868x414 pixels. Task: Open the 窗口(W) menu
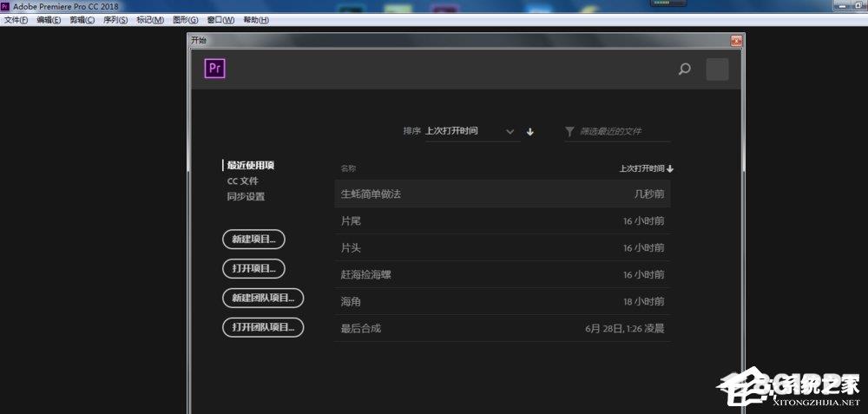coord(220,20)
